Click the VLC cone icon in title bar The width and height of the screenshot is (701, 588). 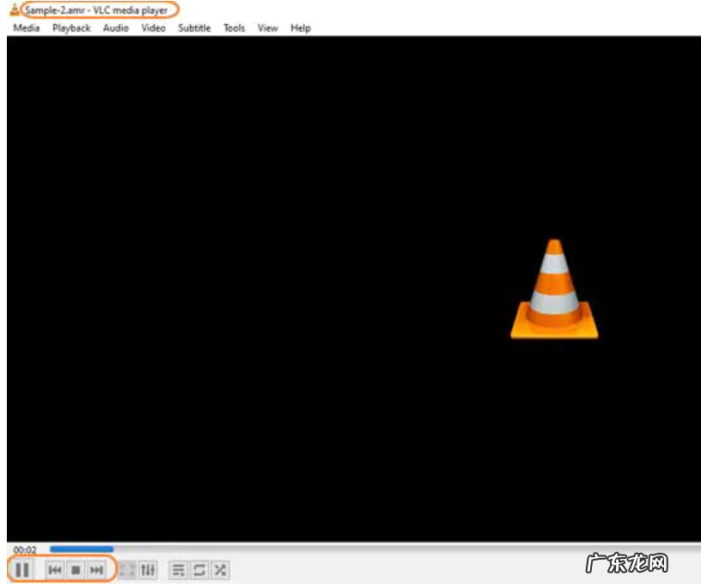pyautogui.click(x=14, y=10)
